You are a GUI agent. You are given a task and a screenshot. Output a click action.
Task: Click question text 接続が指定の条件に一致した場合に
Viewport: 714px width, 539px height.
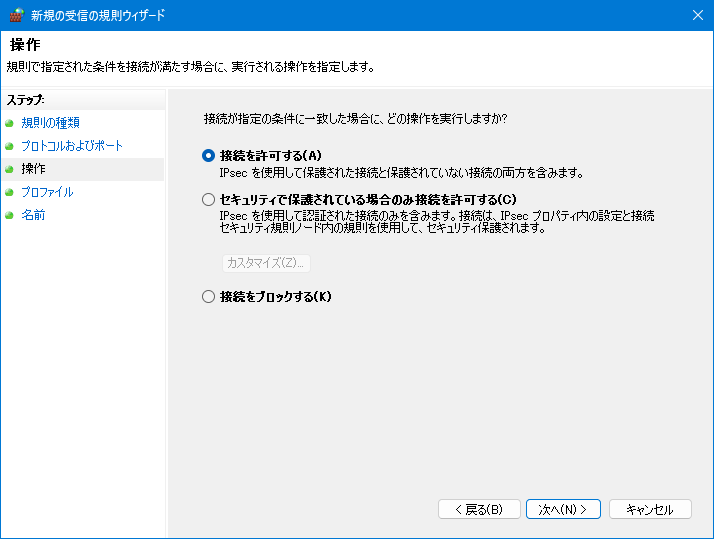(356, 119)
